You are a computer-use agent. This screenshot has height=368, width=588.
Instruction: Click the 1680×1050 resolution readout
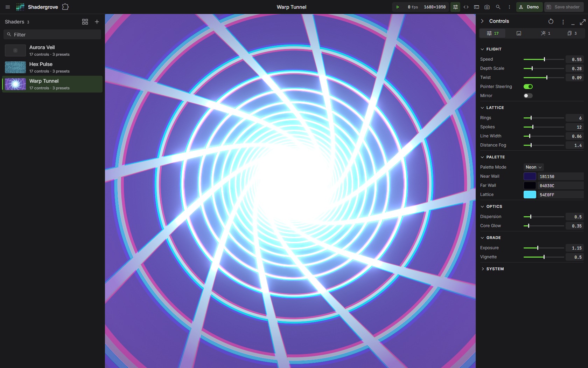point(435,7)
